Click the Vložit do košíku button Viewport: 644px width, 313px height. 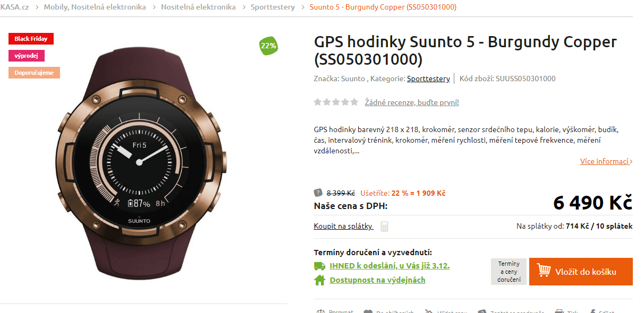581,272
